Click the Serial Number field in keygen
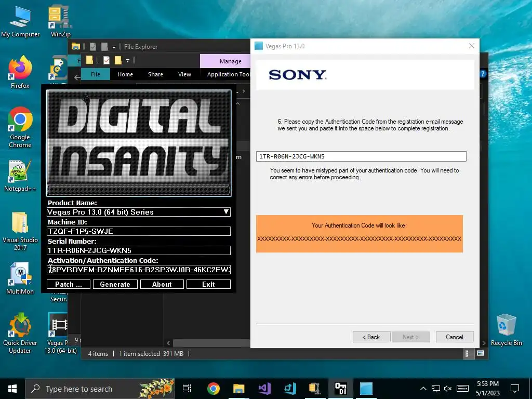Image resolution: width=532 pixels, height=399 pixels. tap(138, 250)
